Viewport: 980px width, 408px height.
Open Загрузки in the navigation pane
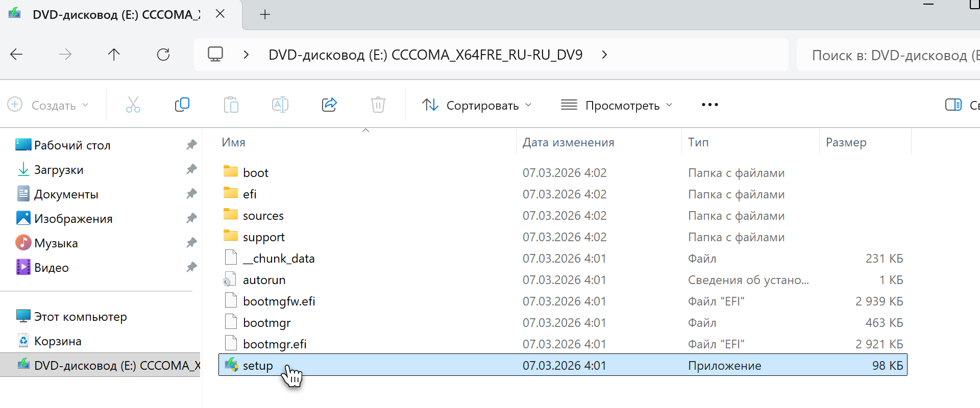pyautogui.click(x=58, y=170)
